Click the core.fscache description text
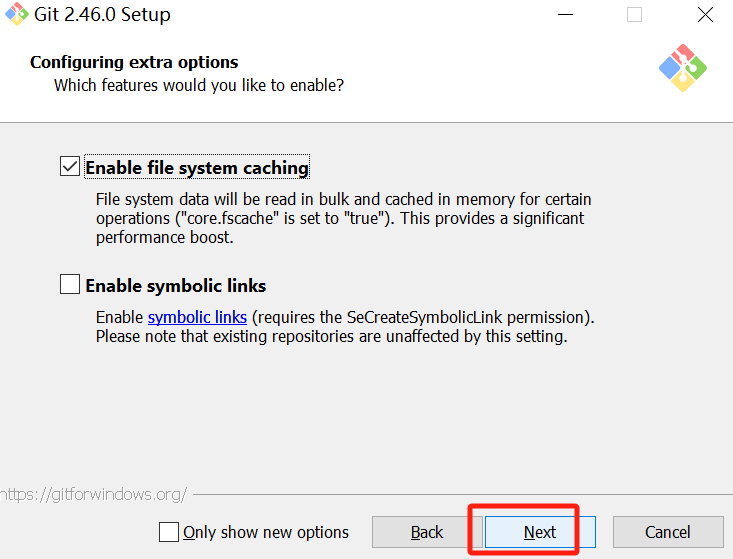 pyautogui.click(x=344, y=218)
